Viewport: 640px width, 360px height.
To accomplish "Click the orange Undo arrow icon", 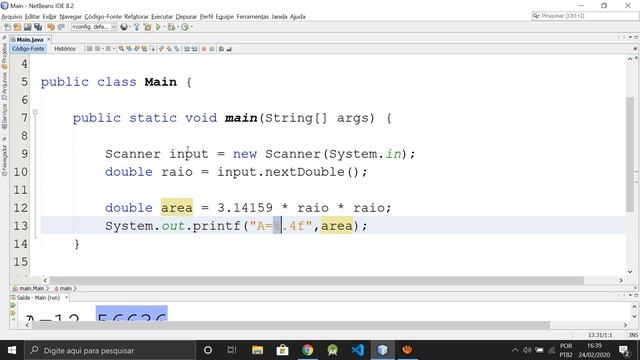I will point(51,27).
